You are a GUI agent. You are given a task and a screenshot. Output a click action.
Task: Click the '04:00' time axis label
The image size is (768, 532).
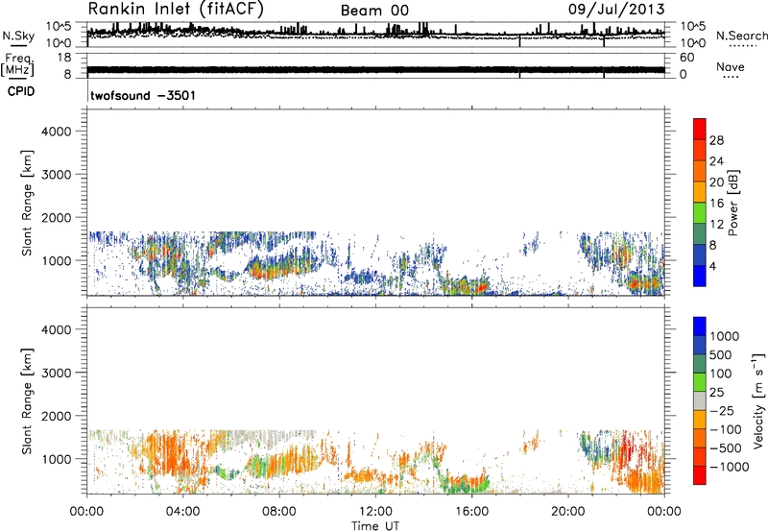coord(182,512)
